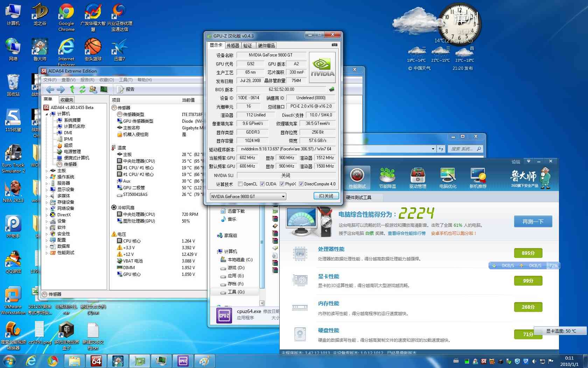Screen dimensions: 588x368
Task: Open the 回收站 recycle bin icon
Action: click(13, 85)
